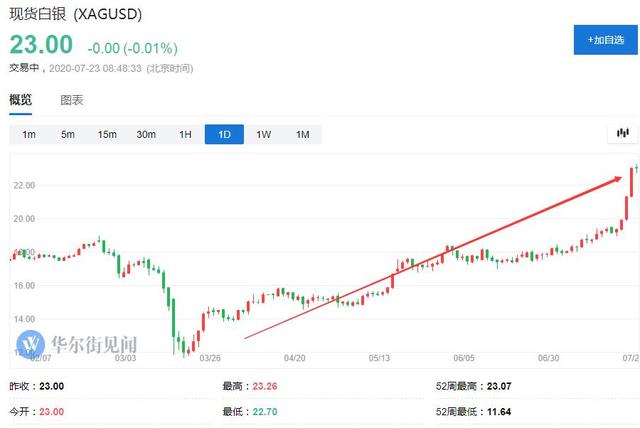Select the 15m timeframe

pos(107,134)
